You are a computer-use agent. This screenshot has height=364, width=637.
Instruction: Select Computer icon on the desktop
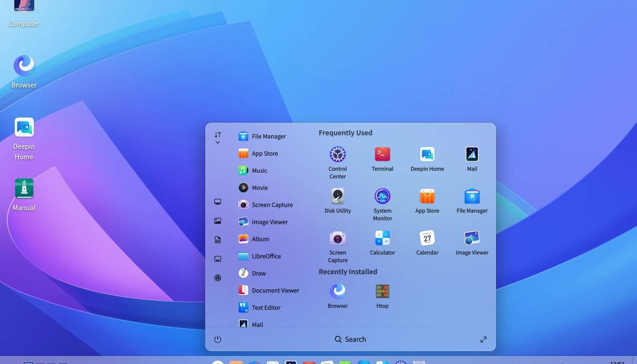tap(24, 13)
